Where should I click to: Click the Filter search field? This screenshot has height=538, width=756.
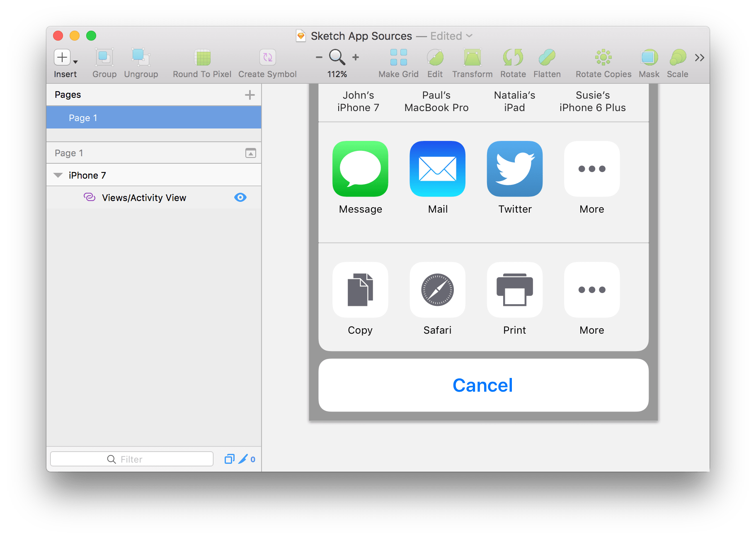[132, 459]
